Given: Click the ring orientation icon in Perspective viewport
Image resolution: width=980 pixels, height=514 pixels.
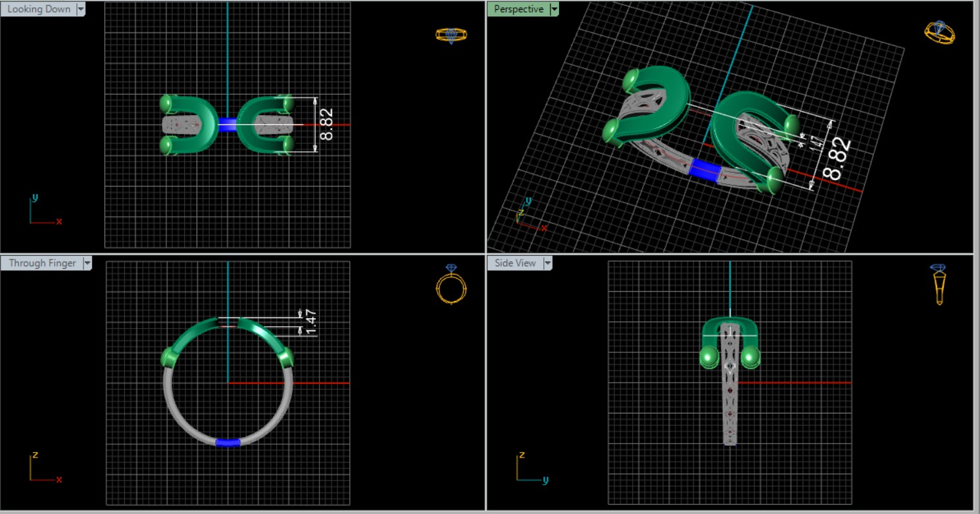Looking at the screenshot, I should coord(939,32).
